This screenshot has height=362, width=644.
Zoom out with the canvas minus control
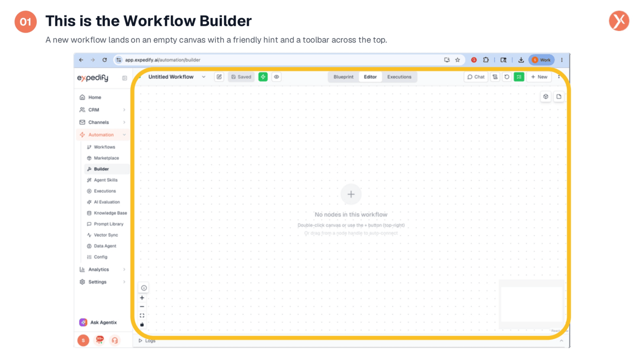click(142, 307)
